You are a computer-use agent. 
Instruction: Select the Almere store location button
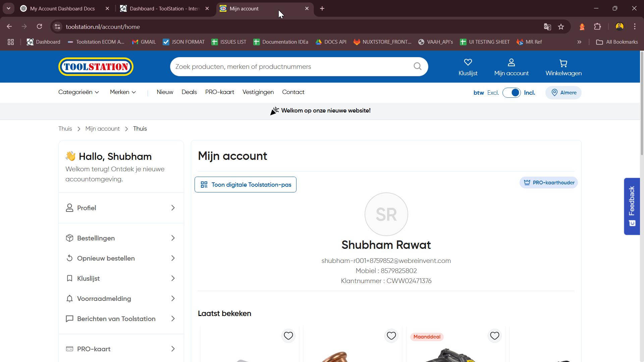[563, 93]
